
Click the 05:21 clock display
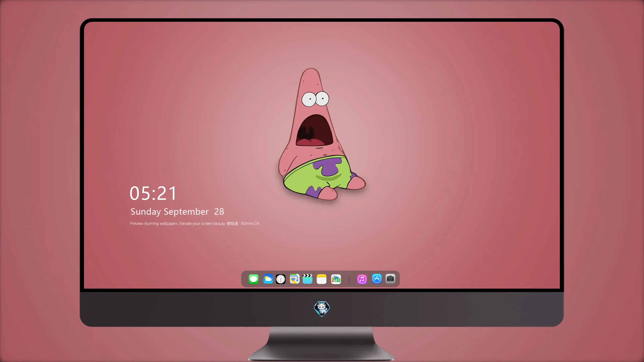pyautogui.click(x=153, y=193)
